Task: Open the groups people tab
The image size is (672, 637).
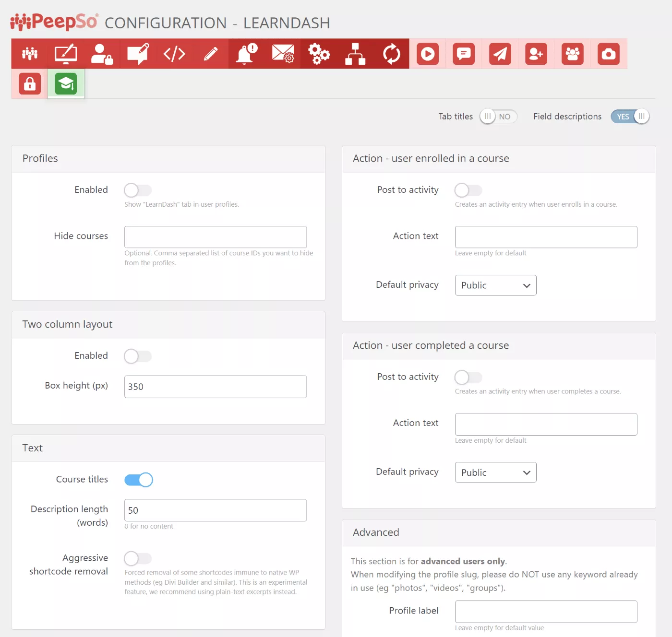Action: tap(573, 54)
